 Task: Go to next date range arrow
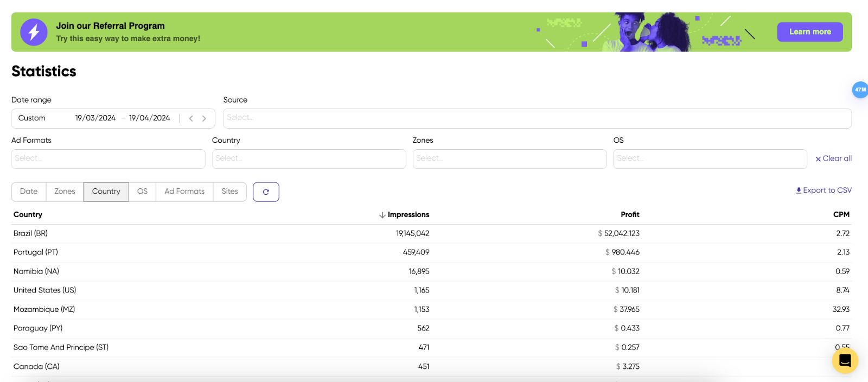point(204,118)
